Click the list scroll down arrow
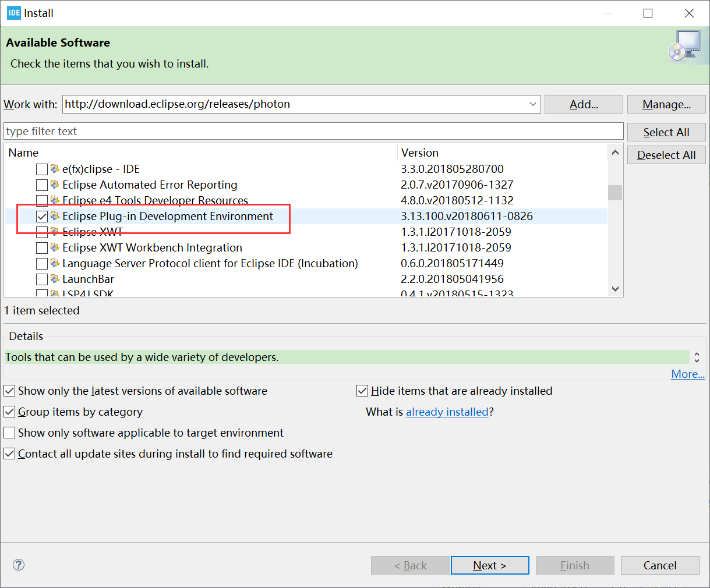 click(x=615, y=289)
